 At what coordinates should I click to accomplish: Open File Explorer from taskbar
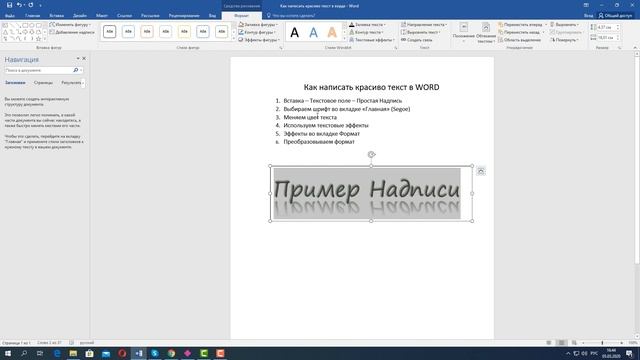pos(73,353)
